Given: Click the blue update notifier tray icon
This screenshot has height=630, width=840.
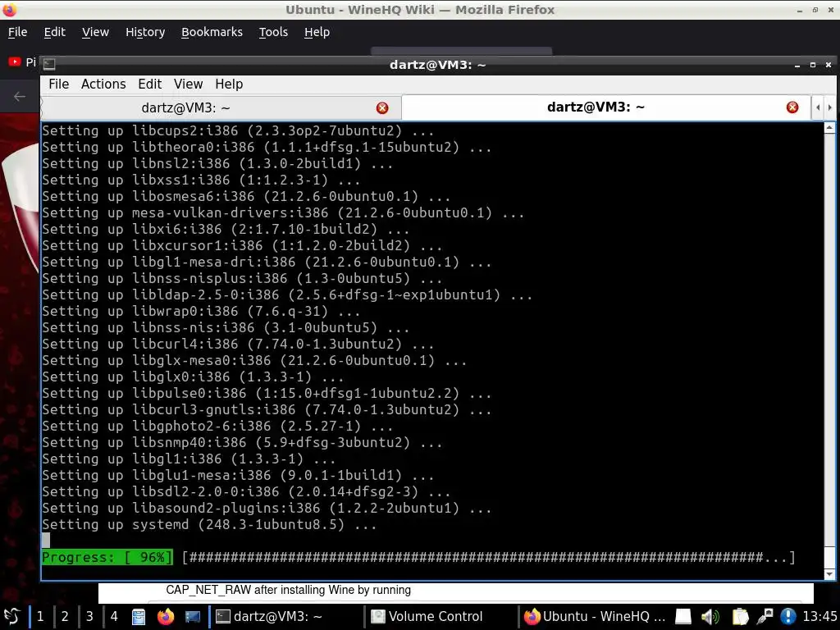Looking at the screenshot, I should 788,617.
